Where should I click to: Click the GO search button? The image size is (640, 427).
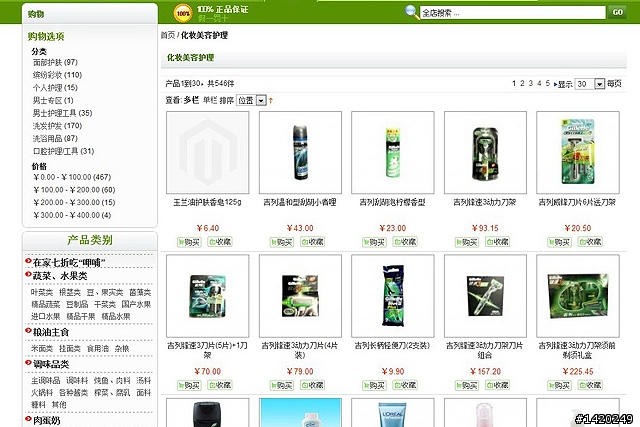617,12
